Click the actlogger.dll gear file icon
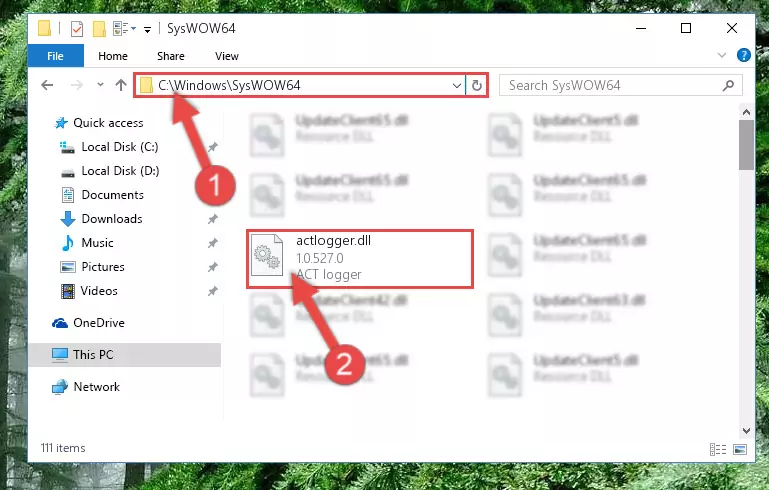 click(267, 255)
